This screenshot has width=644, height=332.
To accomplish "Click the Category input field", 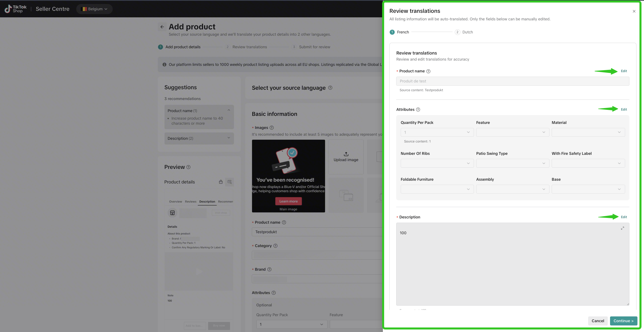I will 317,255.
